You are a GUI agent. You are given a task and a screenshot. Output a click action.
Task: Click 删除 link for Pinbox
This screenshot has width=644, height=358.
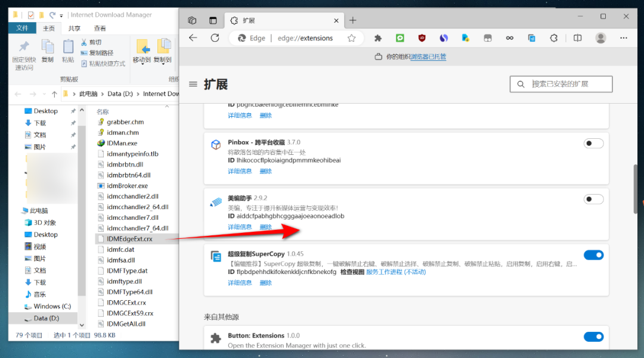[x=266, y=171]
